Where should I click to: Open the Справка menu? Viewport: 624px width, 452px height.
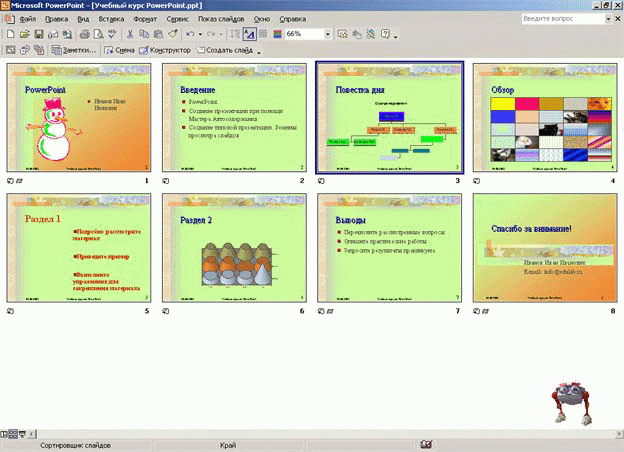[292, 19]
